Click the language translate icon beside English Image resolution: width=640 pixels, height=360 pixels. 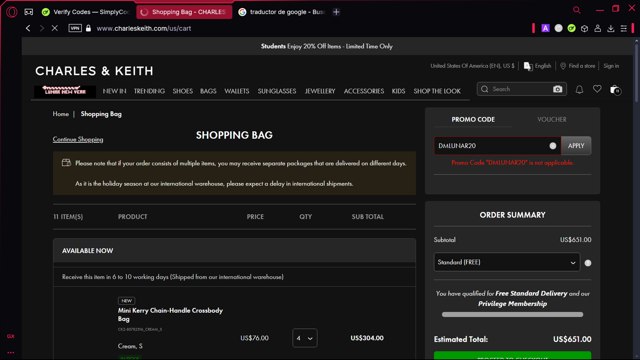(528, 66)
